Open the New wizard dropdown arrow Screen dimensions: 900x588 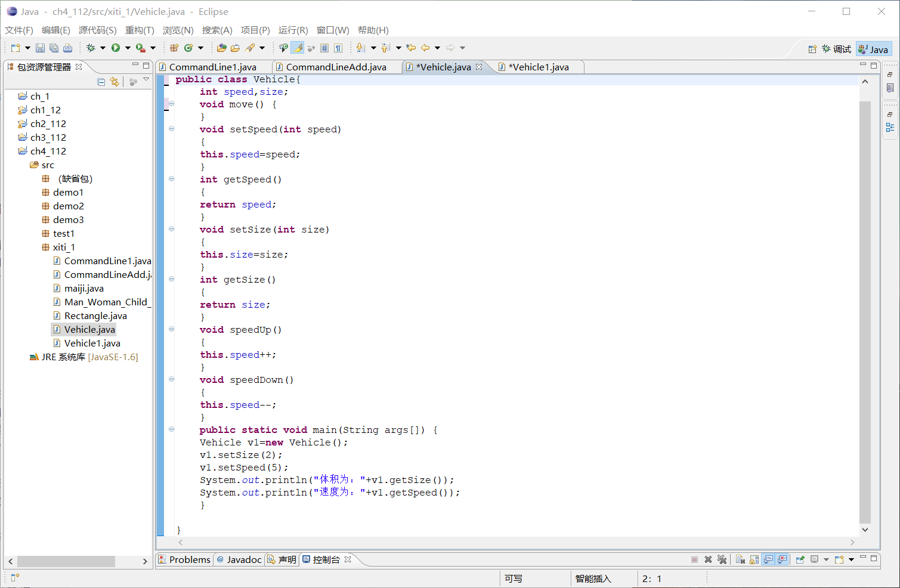tap(27, 48)
